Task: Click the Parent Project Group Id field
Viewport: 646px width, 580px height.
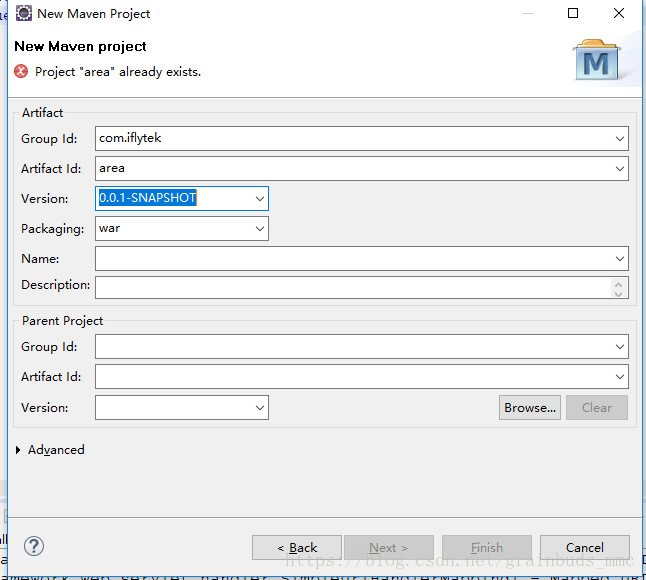Action: 362,346
